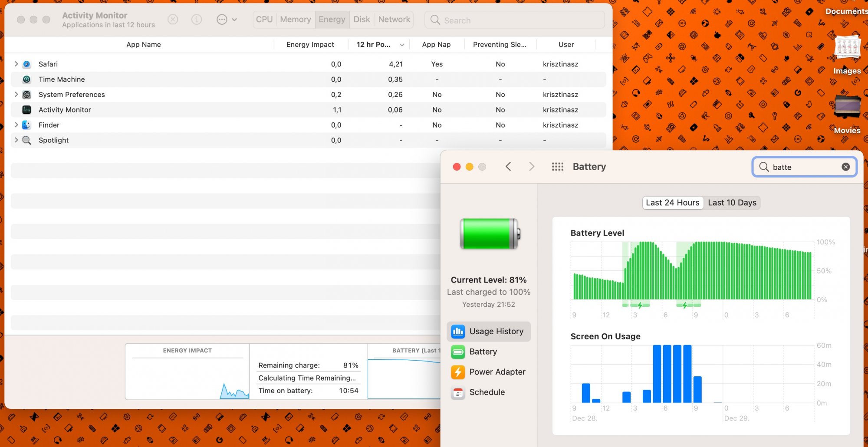The width and height of the screenshot is (868, 447).
Task: Click the Finder icon in the process list
Action: (x=26, y=125)
